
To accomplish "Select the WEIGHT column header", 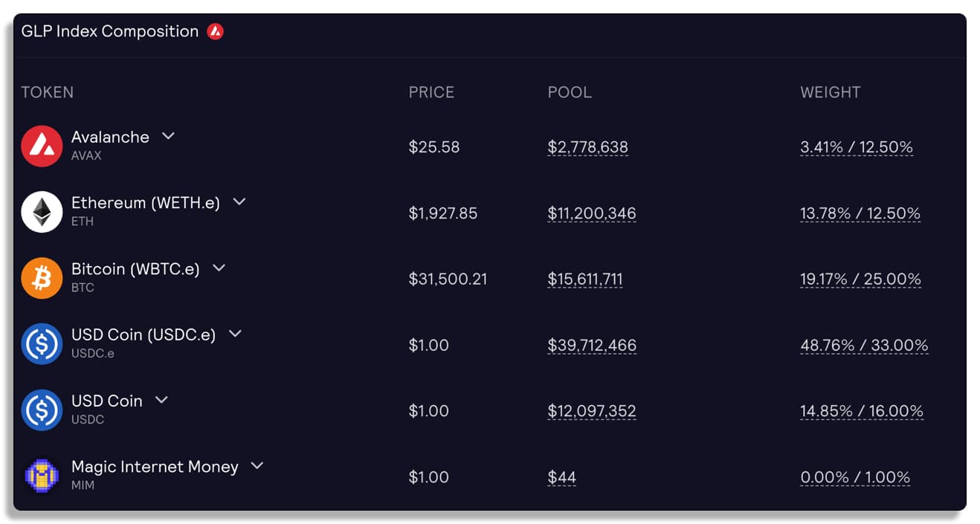I will coord(831,93).
